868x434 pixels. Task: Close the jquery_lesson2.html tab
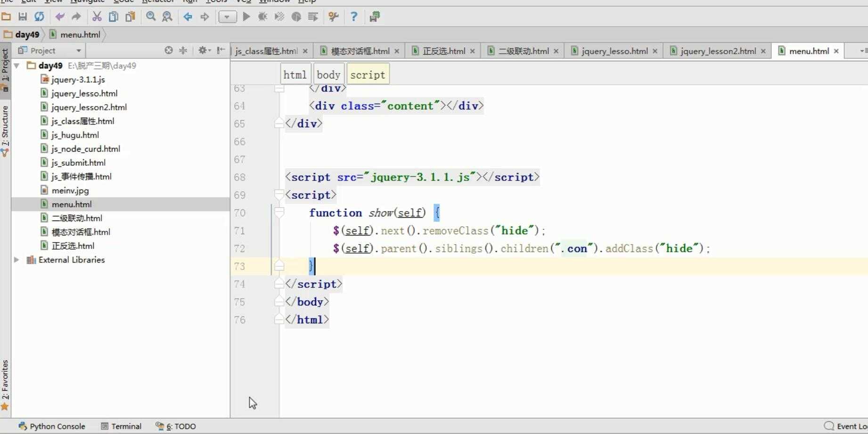point(763,51)
